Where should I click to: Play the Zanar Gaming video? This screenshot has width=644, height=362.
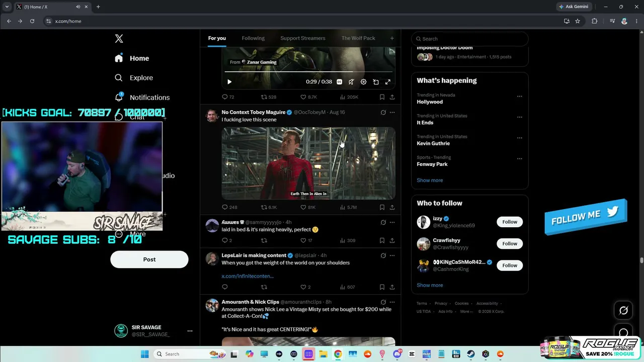[x=229, y=82]
